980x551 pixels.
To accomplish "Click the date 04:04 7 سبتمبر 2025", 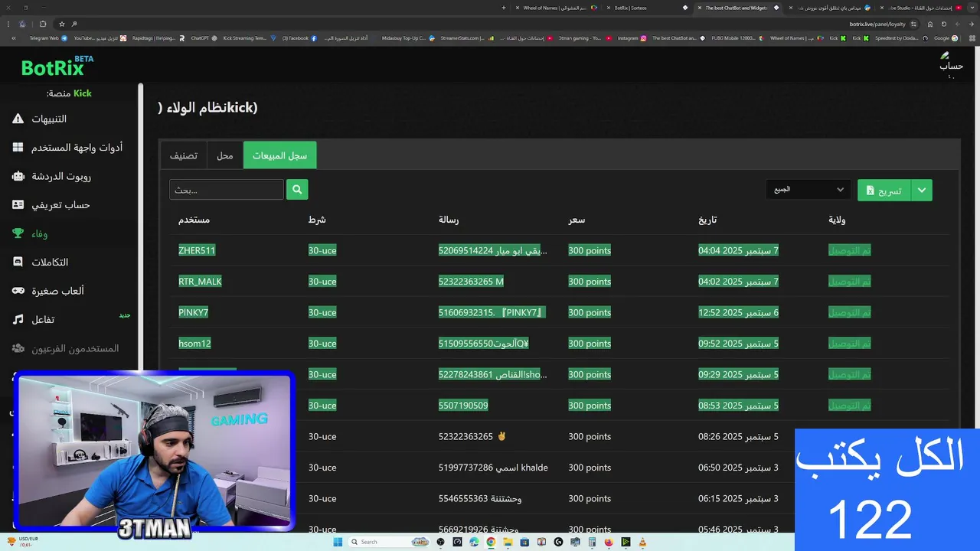I will [x=738, y=250].
